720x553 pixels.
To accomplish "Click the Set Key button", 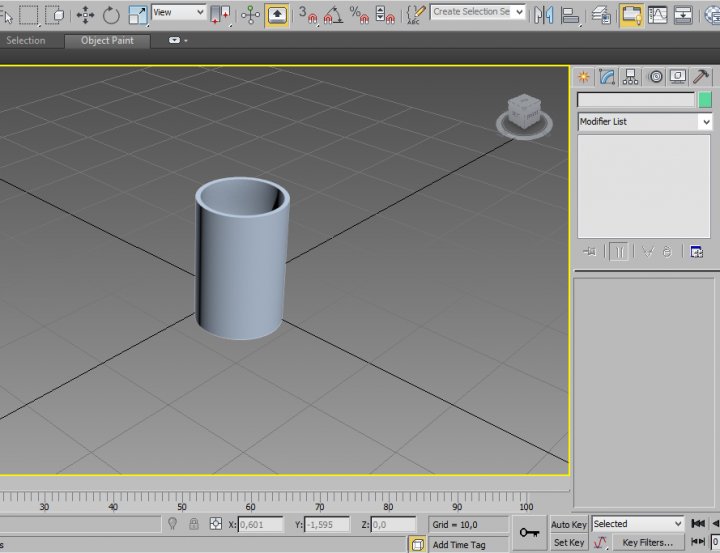I will pos(568,542).
